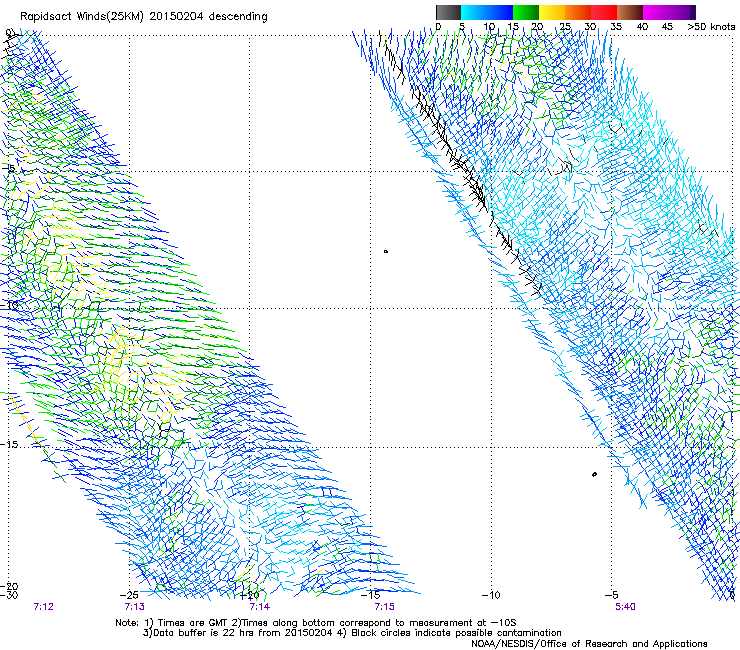Click the time label 7:14
Image resolution: width=740 pixels, height=650 pixels.
coord(260,607)
